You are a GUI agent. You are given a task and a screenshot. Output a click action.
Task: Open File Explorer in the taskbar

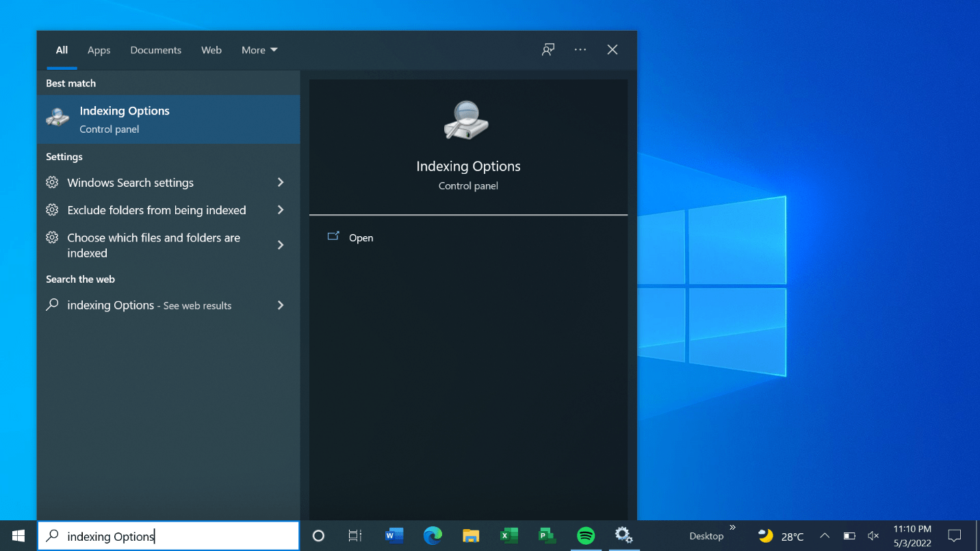pyautogui.click(x=471, y=535)
